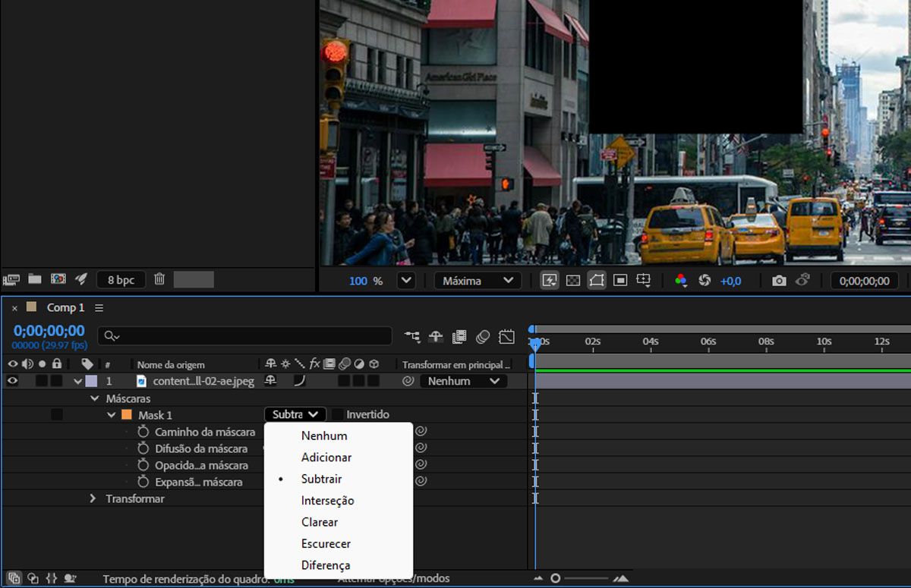The height and width of the screenshot is (588, 911).
Task: Click the trash icon in project panel
Action: (x=159, y=279)
